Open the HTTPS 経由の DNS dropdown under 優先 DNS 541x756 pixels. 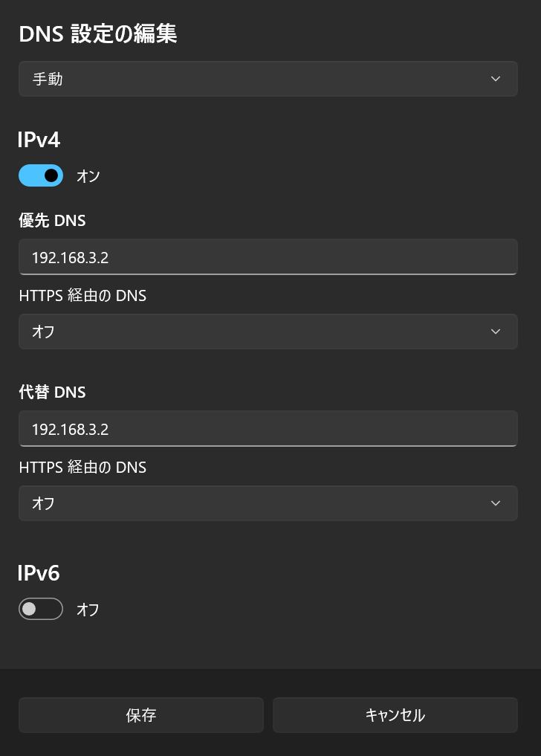click(x=268, y=332)
